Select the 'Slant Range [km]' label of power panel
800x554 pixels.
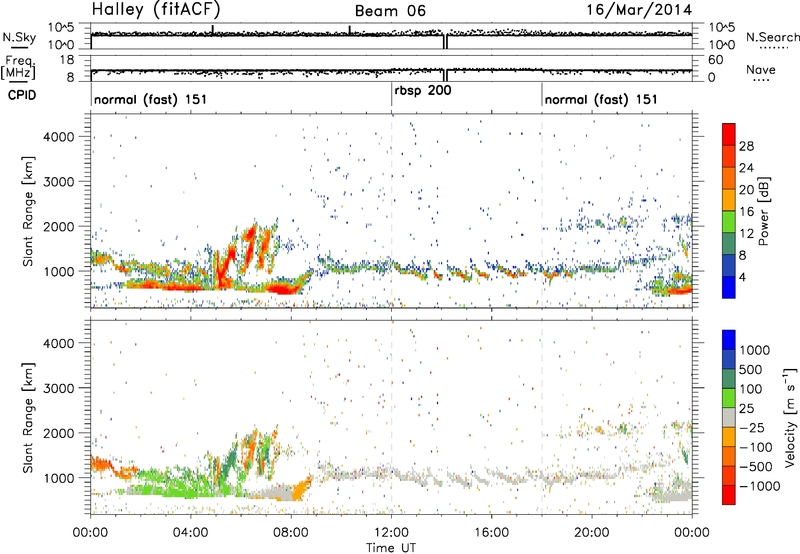28,211
